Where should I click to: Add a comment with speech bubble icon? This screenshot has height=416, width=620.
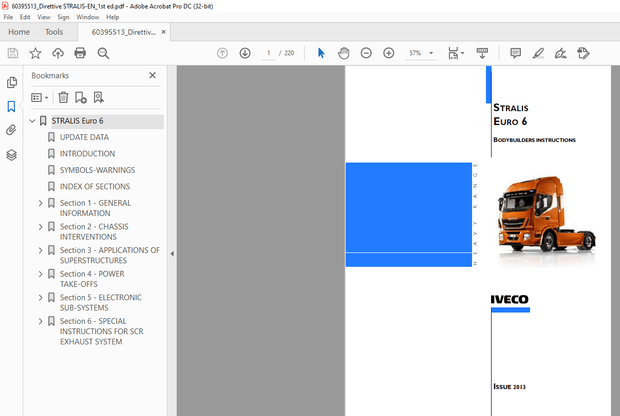(515, 53)
